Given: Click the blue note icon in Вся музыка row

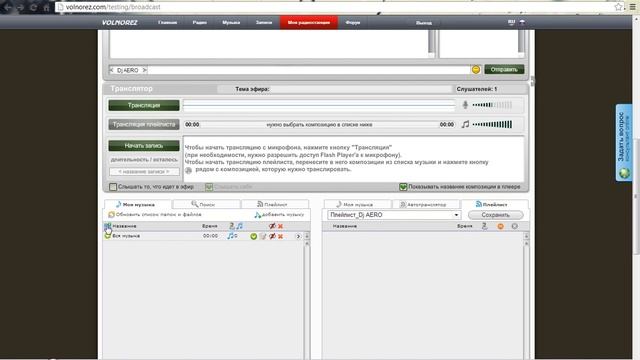Looking at the screenshot, I should (x=231, y=236).
